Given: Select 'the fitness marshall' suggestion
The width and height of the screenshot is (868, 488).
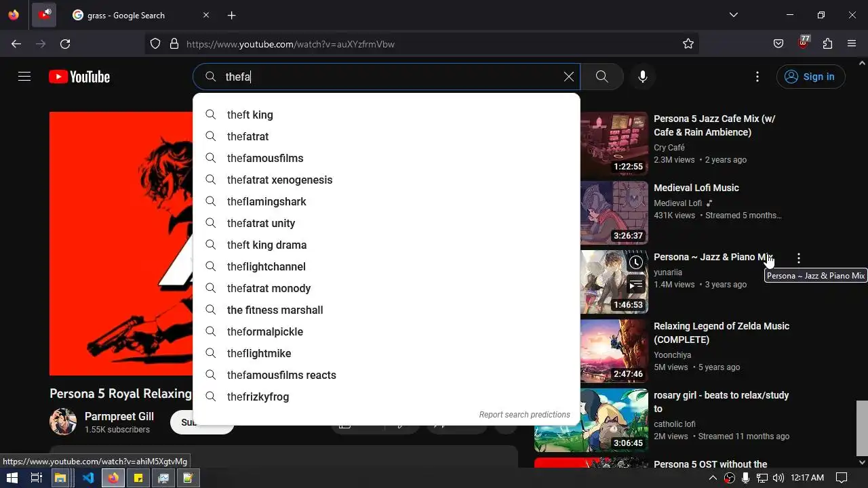Looking at the screenshot, I should 387,310.
